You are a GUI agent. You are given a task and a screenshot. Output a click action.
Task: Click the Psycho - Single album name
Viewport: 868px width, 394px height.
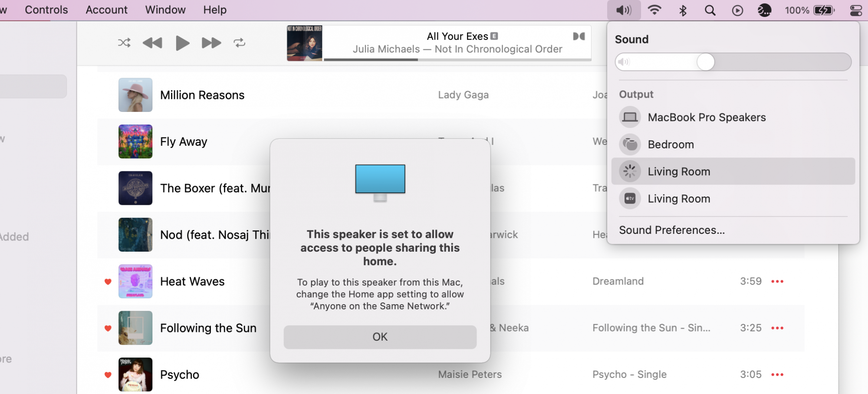tap(629, 374)
